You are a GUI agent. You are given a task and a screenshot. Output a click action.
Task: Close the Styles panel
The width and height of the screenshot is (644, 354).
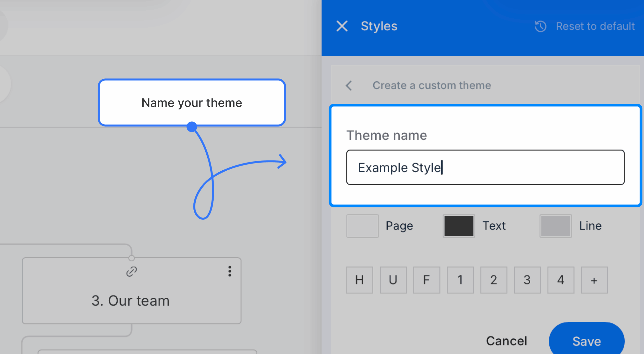(x=342, y=26)
